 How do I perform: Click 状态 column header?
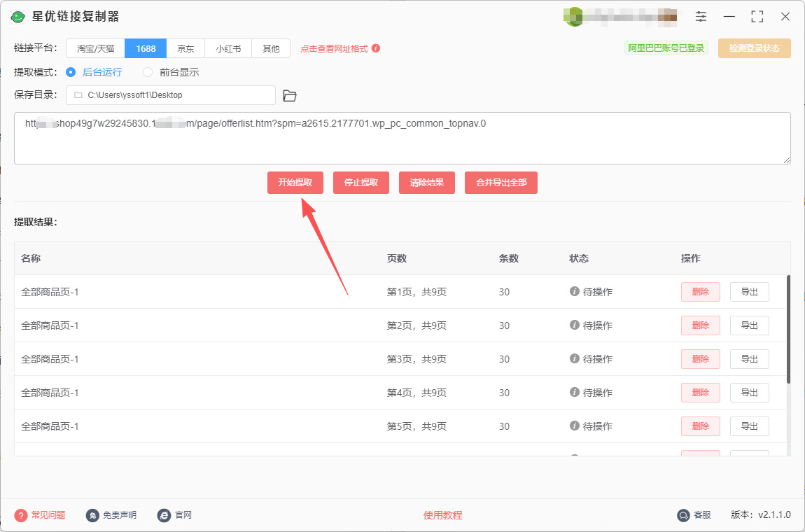pyautogui.click(x=579, y=258)
